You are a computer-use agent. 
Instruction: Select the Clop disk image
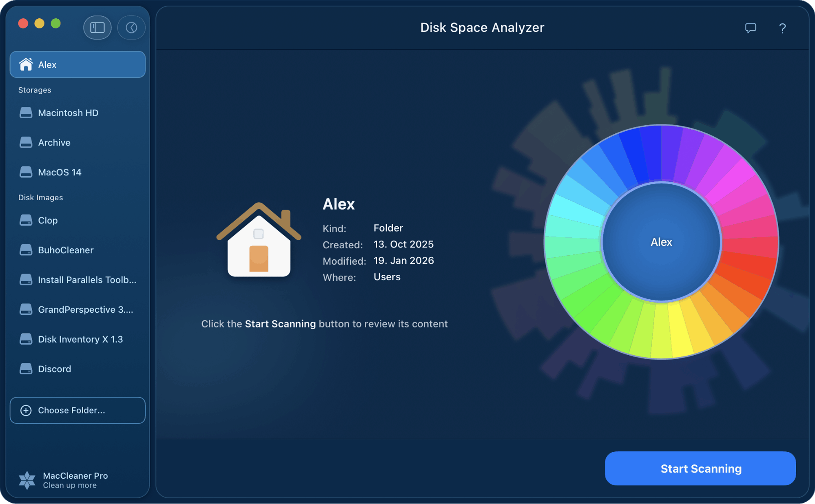pos(78,221)
